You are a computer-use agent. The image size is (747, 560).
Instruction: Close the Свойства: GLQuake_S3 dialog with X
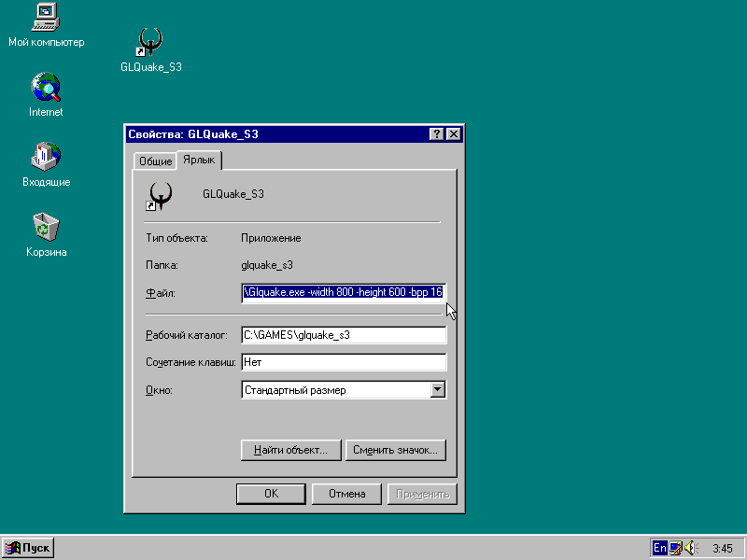click(454, 134)
